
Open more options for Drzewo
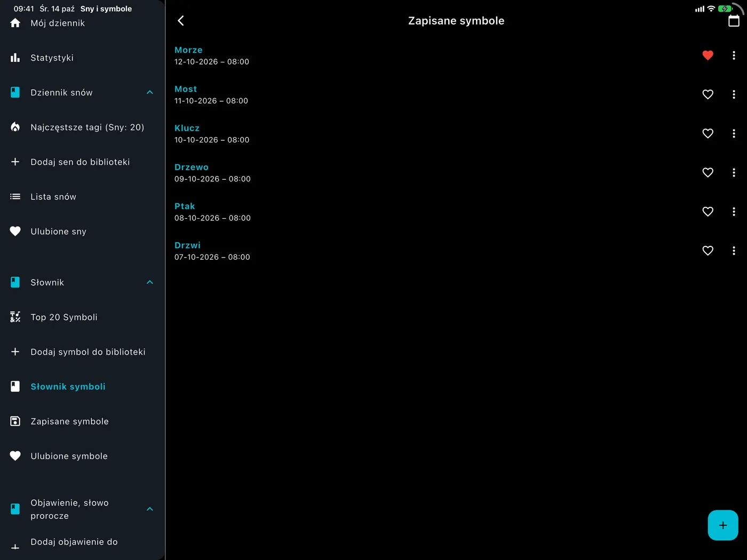[734, 172]
